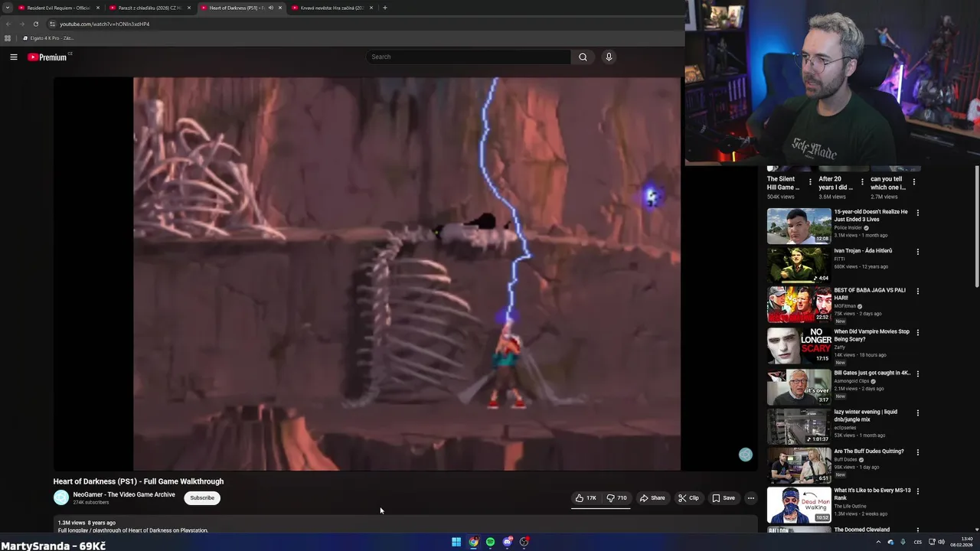Expand the tab search dropdown
This screenshot has width=980, height=551.
[x=7, y=8]
